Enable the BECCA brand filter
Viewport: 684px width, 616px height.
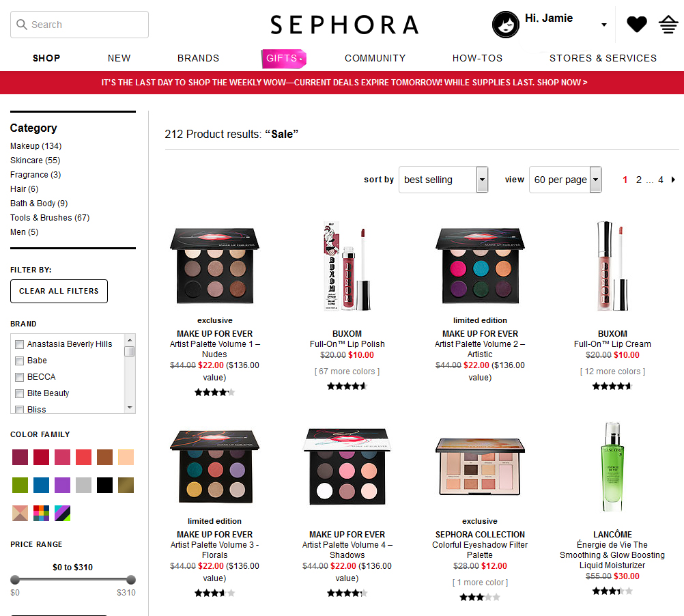click(19, 377)
